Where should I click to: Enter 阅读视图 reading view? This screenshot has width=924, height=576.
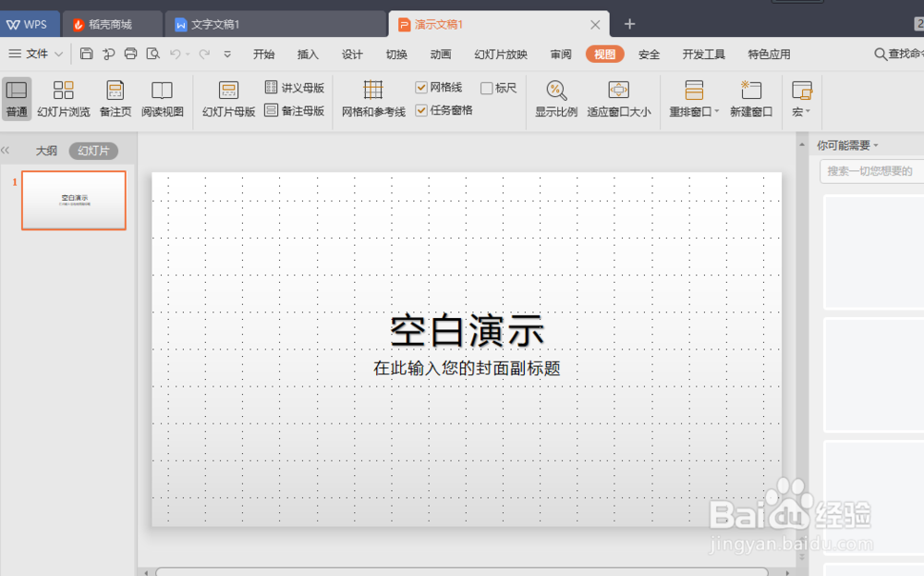(163, 97)
